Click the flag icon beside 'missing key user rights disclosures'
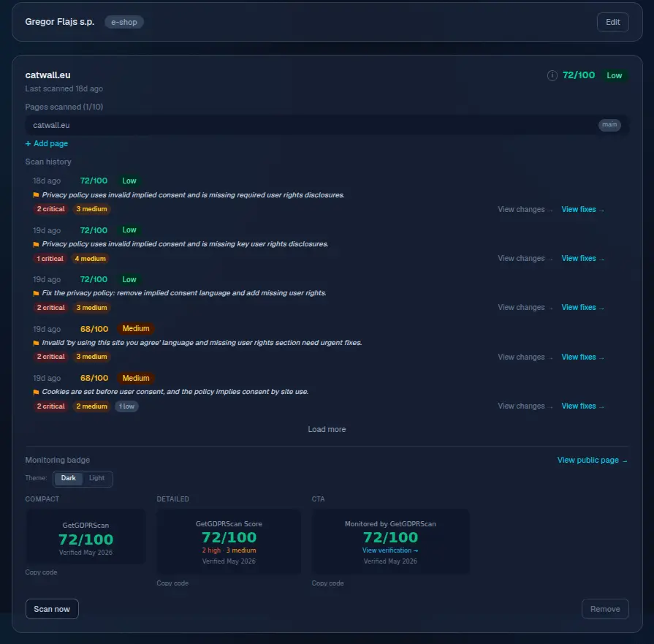This screenshot has height=644, width=654. click(x=36, y=244)
